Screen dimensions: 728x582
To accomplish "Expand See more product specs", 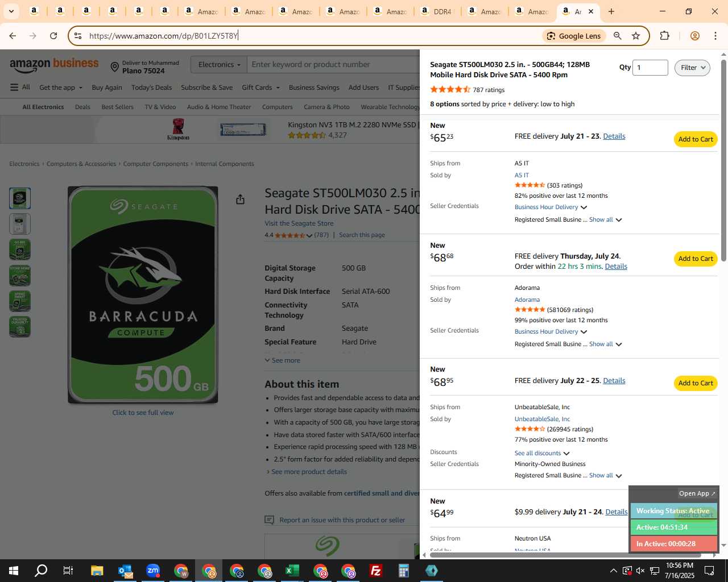I will [x=283, y=360].
